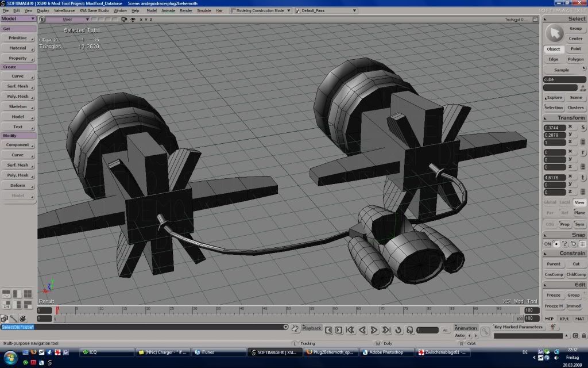588x368 pixels.
Task: Click the cube object name field
Action: click(x=564, y=79)
